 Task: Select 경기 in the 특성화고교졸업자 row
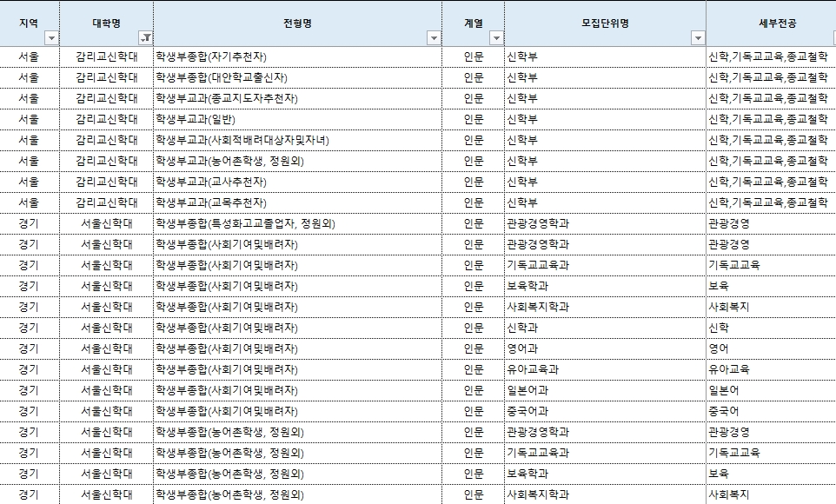click(30, 223)
